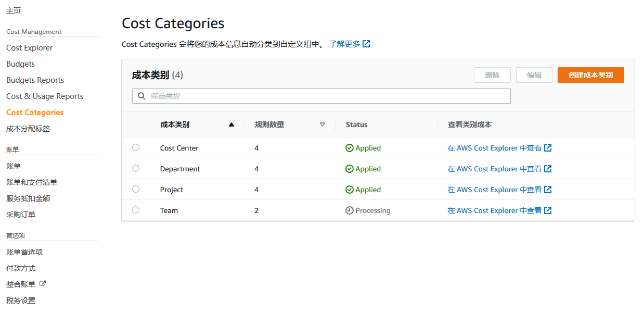This screenshot has height=313, width=644.
Task: Click external link icon in Cost Center row
Action: coord(548,148)
